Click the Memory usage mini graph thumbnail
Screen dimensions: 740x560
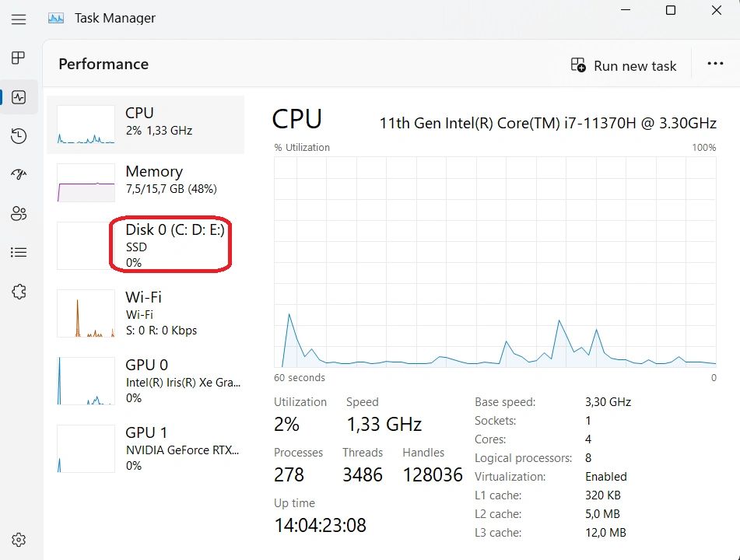86,183
